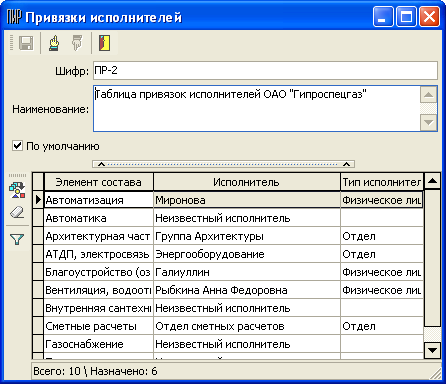Close the Привязки исполнителей window
This screenshot has height=384, width=446.
point(429,17)
